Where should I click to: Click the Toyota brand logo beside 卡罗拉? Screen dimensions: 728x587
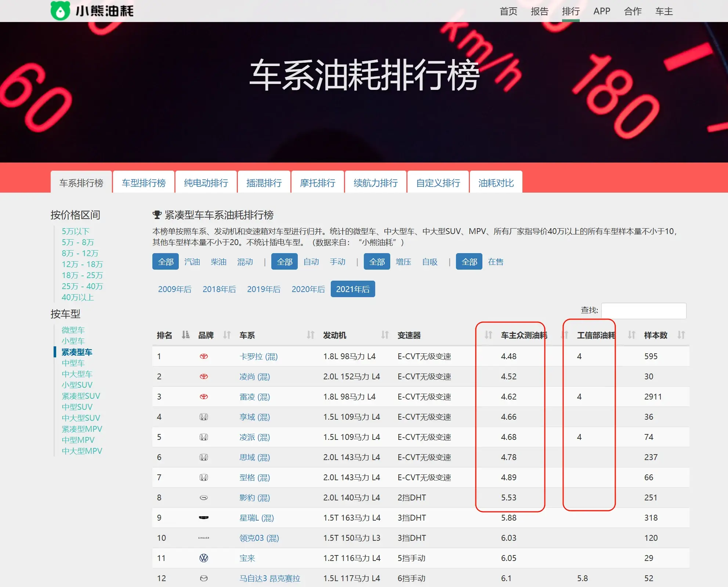204,356
